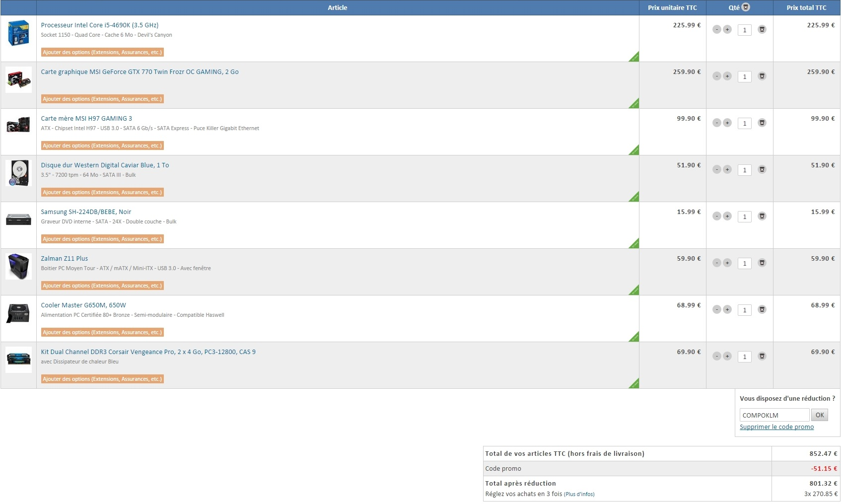844x504 pixels.
Task: Focus quantity field for Zalman Z11 Plus
Action: (x=745, y=263)
